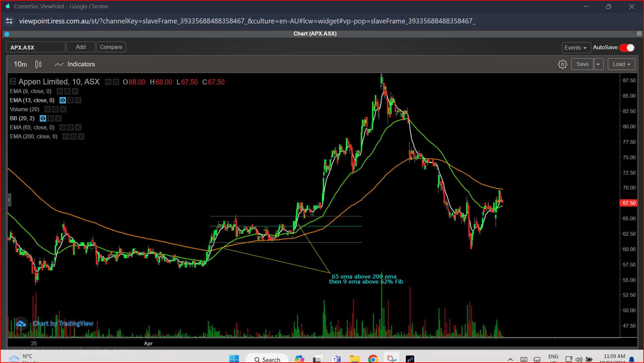Open the notifications bell in taskbar
Screen dimensions: 644x363
[632, 359]
